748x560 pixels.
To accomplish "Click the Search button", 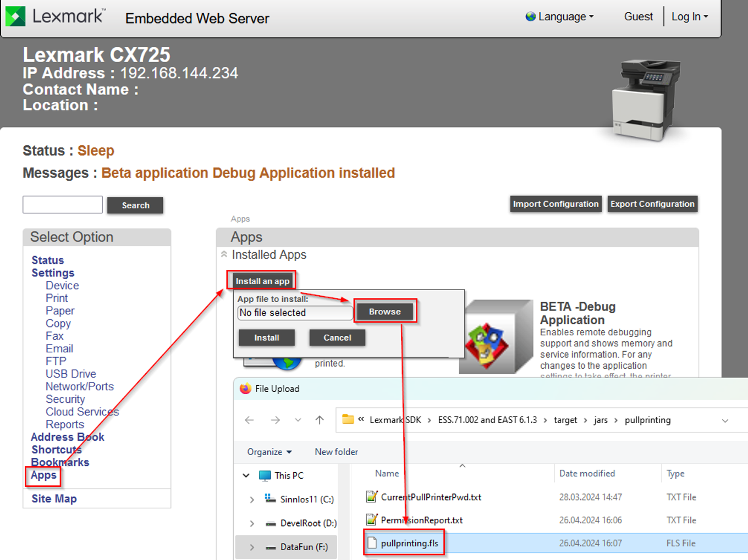I will click(x=135, y=205).
